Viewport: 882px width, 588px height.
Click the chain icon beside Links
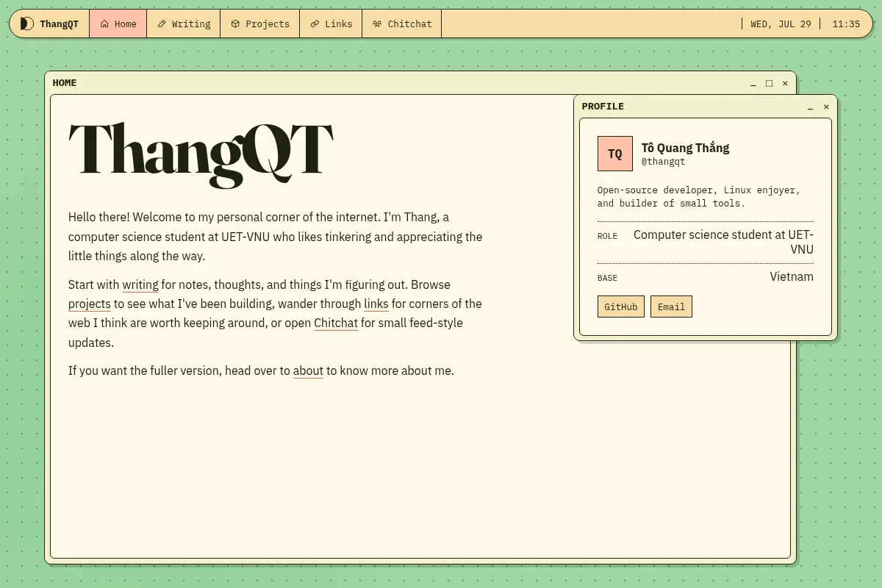click(315, 24)
